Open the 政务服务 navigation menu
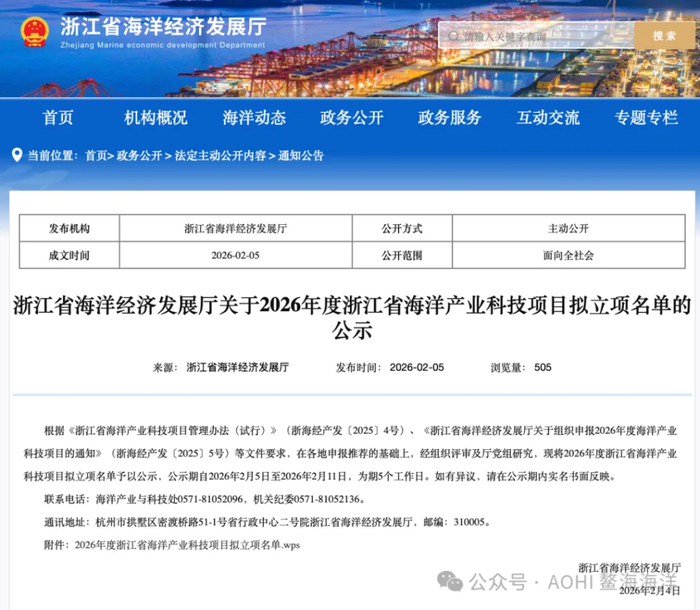This screenshot has width=700, height=610. tap(450, 118)
